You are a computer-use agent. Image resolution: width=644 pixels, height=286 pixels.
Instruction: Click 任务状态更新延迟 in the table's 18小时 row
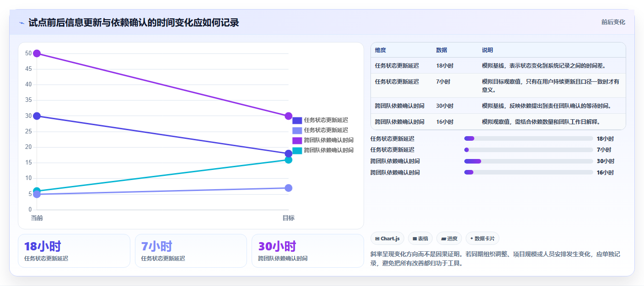[x=397, y=66]
